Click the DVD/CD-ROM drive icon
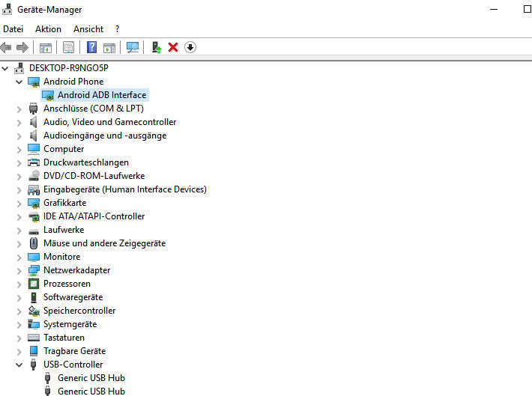532x396 pixels. (x=34, y=176)
